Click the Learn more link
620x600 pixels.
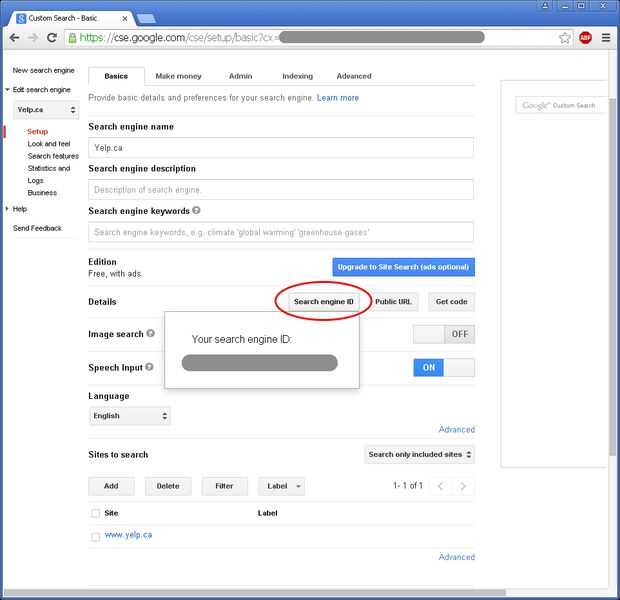[x=338, y=98]
